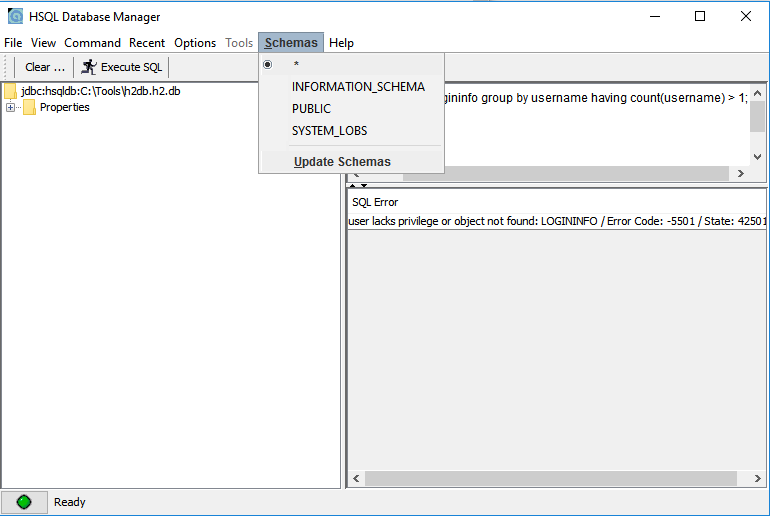Click the disabled Tools menu

pyautogui.click(x=239, y=43)
